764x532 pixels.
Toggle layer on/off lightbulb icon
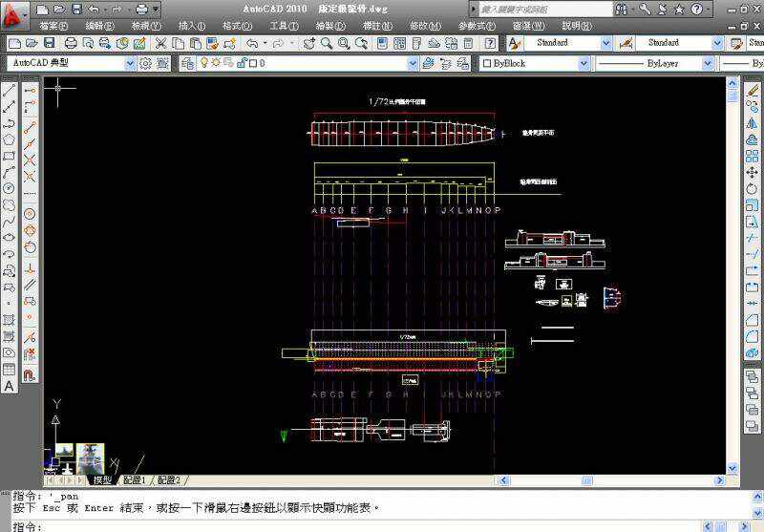pos(202,63)
